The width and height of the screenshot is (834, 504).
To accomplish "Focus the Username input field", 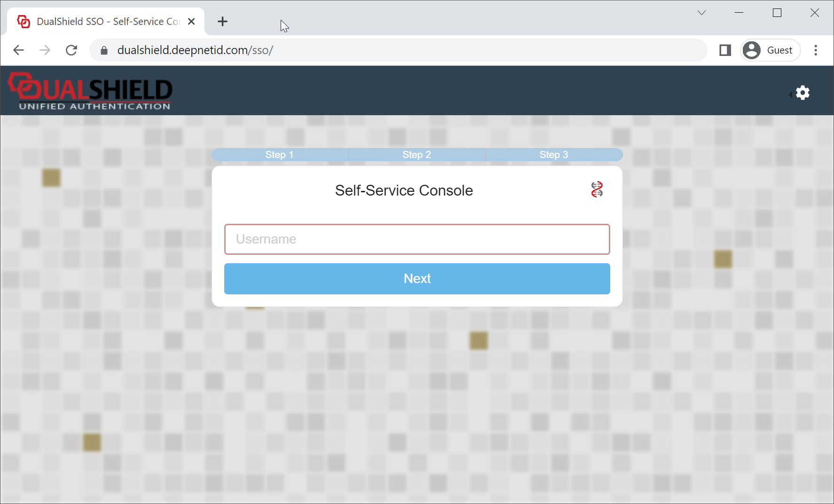I will pos(417,239).
